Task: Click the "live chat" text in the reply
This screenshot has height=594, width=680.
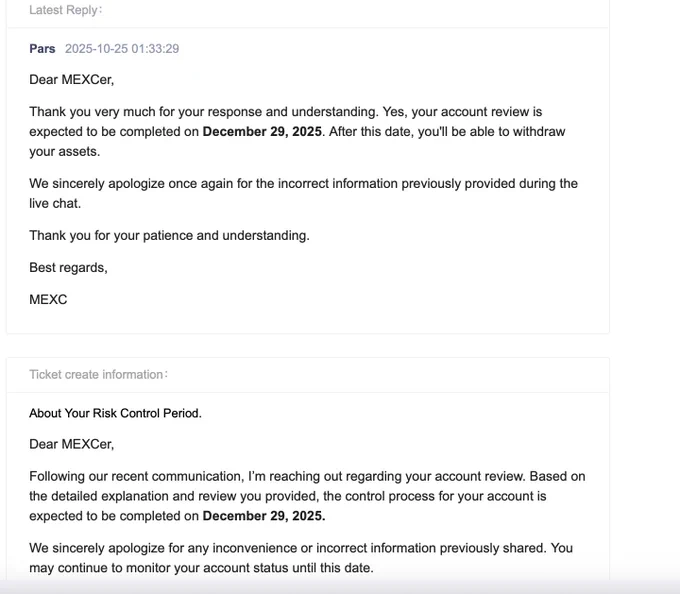Action: click(x=56, y=204)
